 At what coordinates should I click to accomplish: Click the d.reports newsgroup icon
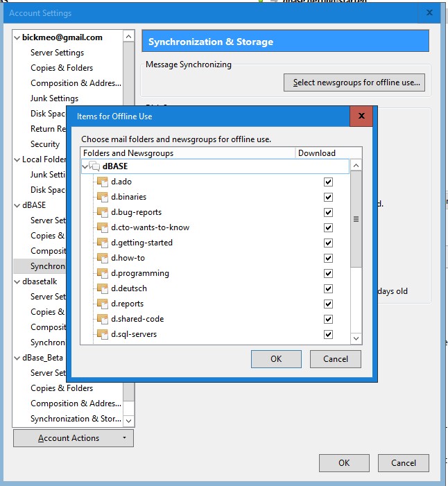point(103,304)
